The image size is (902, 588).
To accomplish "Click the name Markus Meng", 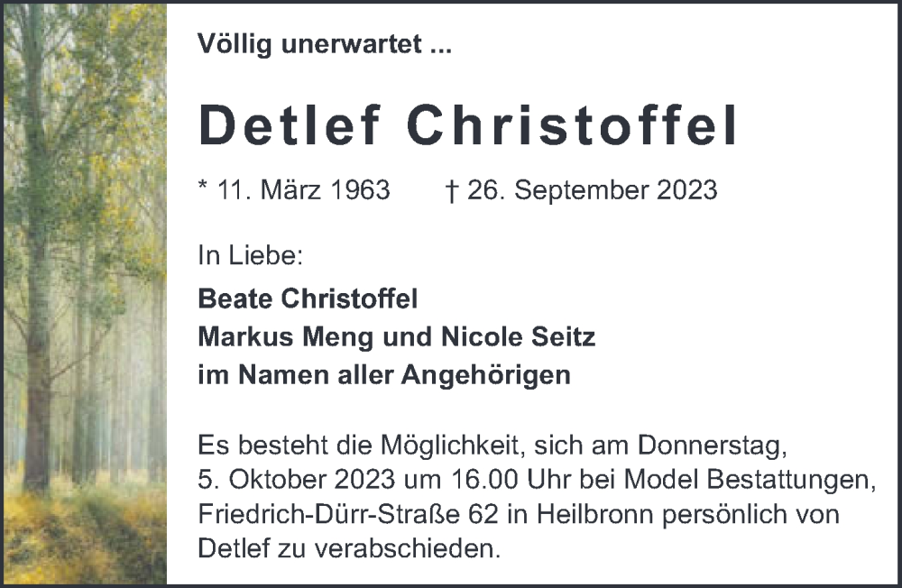I will click(272, 337).
